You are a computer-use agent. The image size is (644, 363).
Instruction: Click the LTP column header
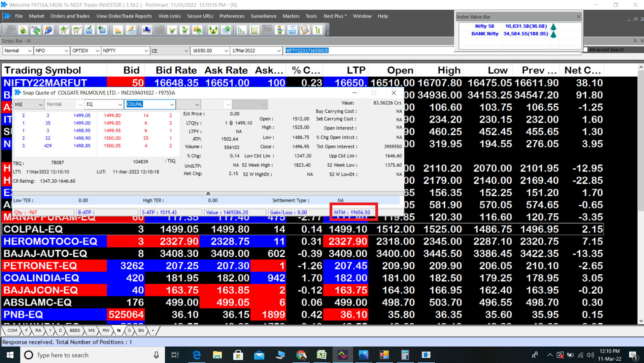click(x=346, y=70)
